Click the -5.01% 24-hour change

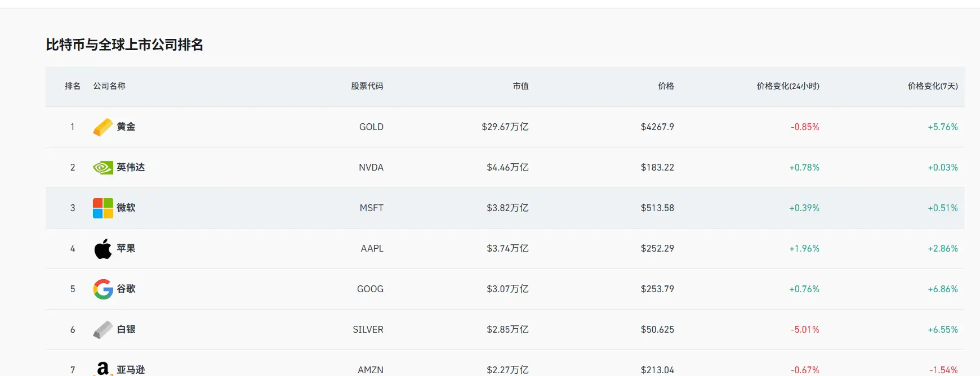coord(805,330)
